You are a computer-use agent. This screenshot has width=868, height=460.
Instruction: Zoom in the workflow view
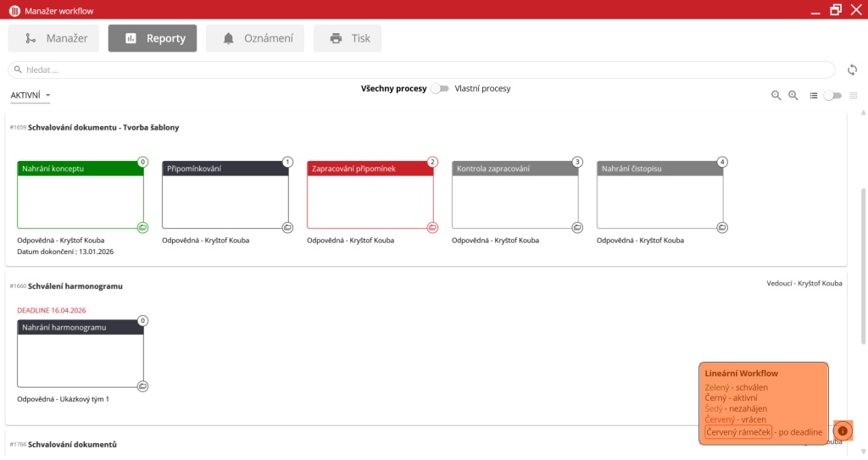point(793,96)
